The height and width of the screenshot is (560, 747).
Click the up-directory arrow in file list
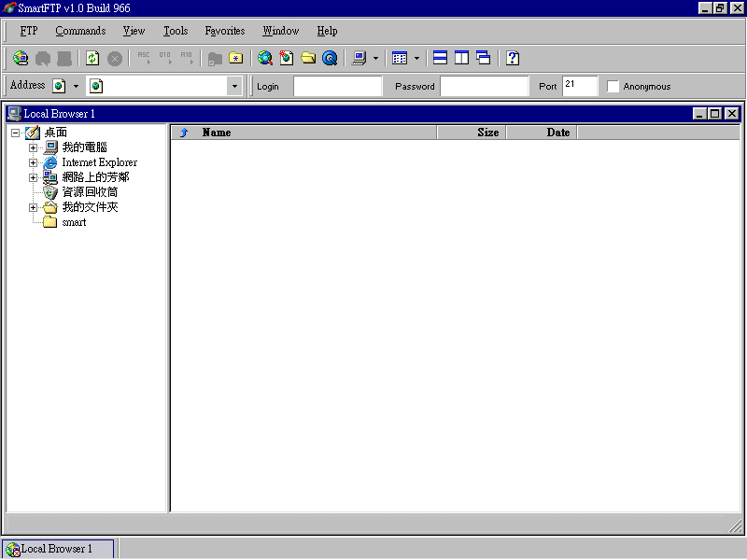[184, 133]
